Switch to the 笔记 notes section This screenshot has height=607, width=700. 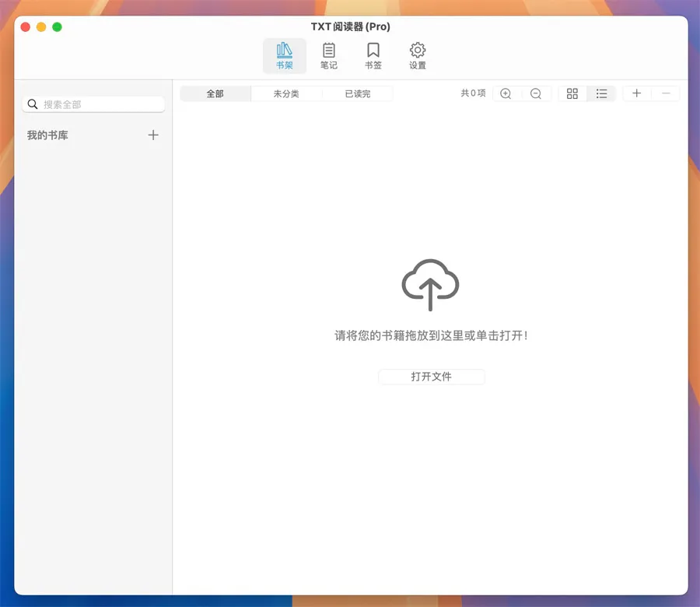pyautogui.click(x=329, y=56)
